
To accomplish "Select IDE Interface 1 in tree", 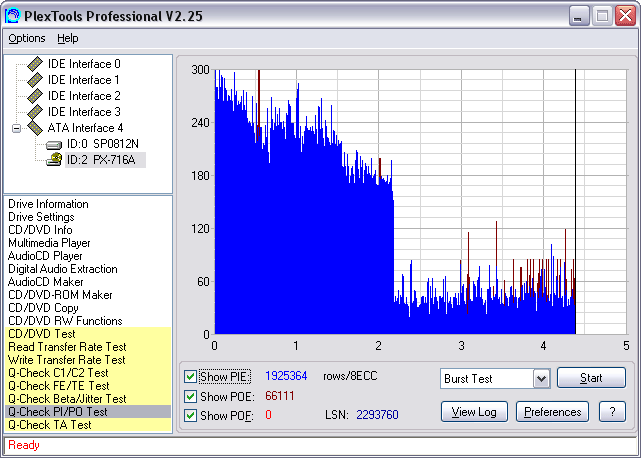I will click(x=84, y=80).
